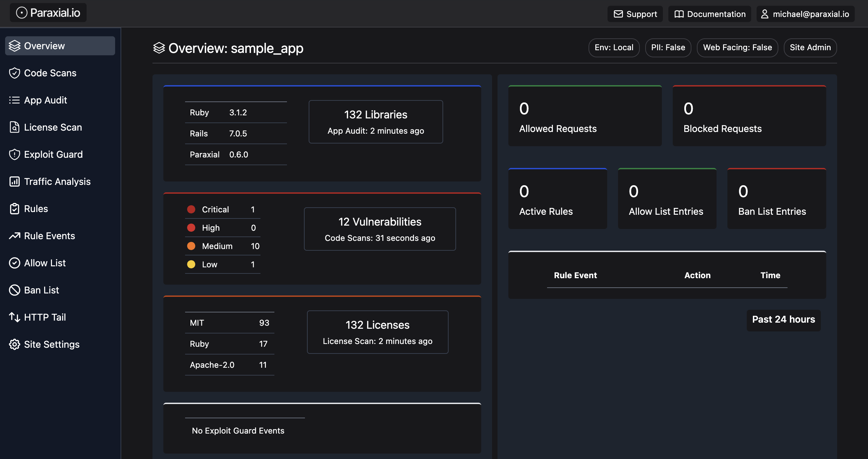Click the user profile icon
868x459 pixels.
765,14
